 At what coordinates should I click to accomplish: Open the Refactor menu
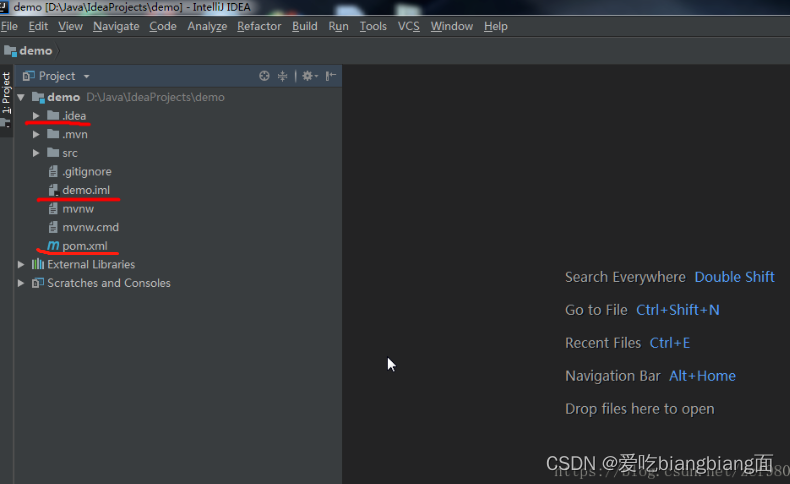coord(259,26)
